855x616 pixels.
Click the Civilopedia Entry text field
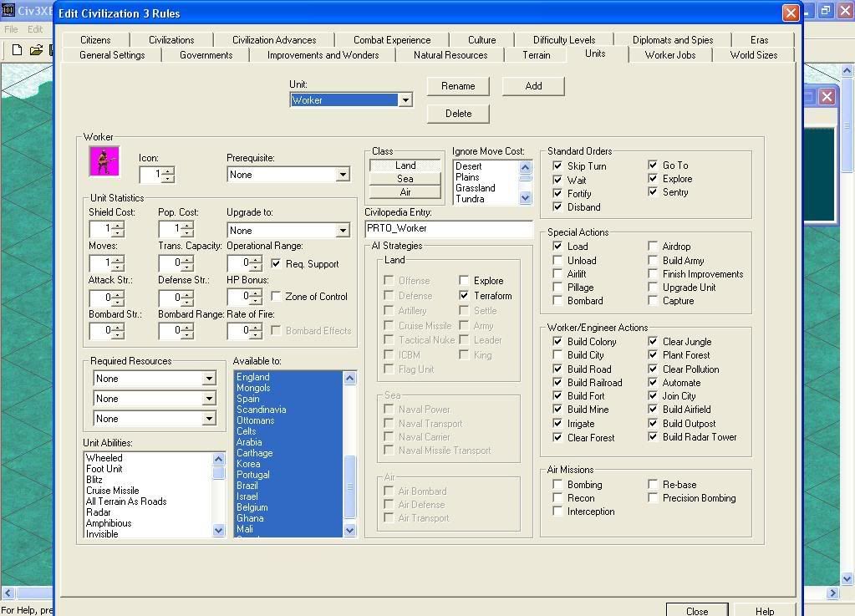[448, 228]
